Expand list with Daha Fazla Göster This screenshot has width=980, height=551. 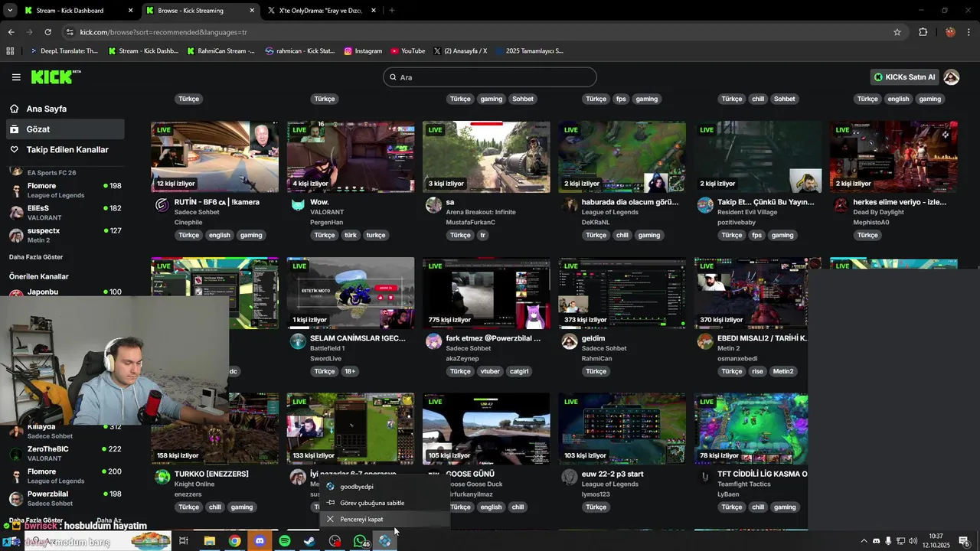tap(36, 257)
